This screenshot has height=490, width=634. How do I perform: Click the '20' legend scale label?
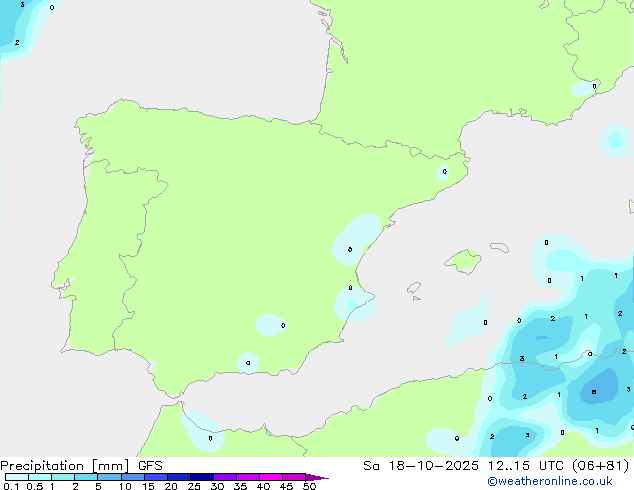(x=171, y=486)
